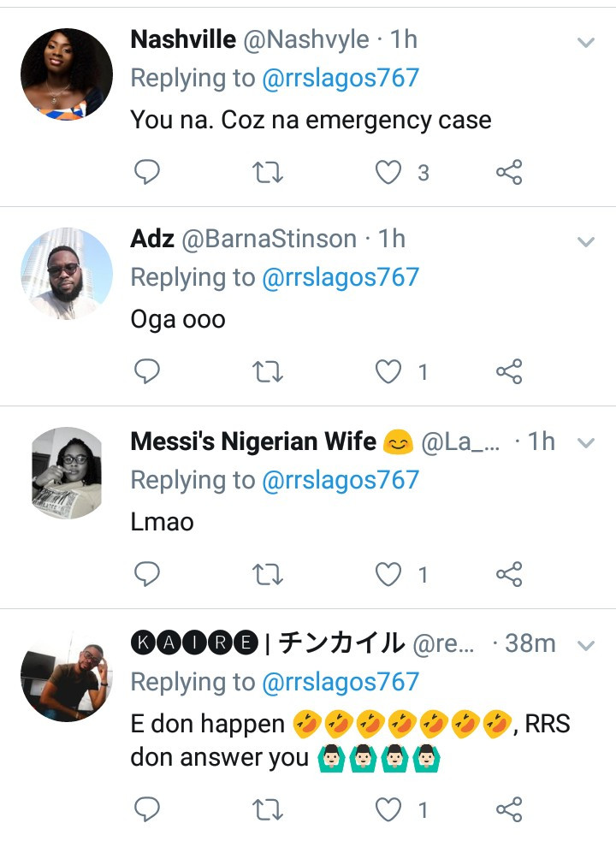Reply to the 'Lmao' tweet

148,574
